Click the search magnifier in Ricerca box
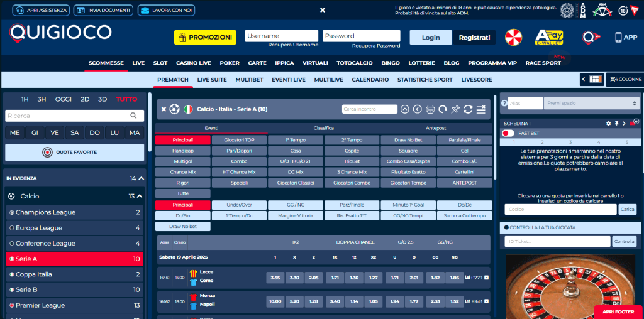The width and height of the screenshot is (644, 319). click(x=133, y=116)
